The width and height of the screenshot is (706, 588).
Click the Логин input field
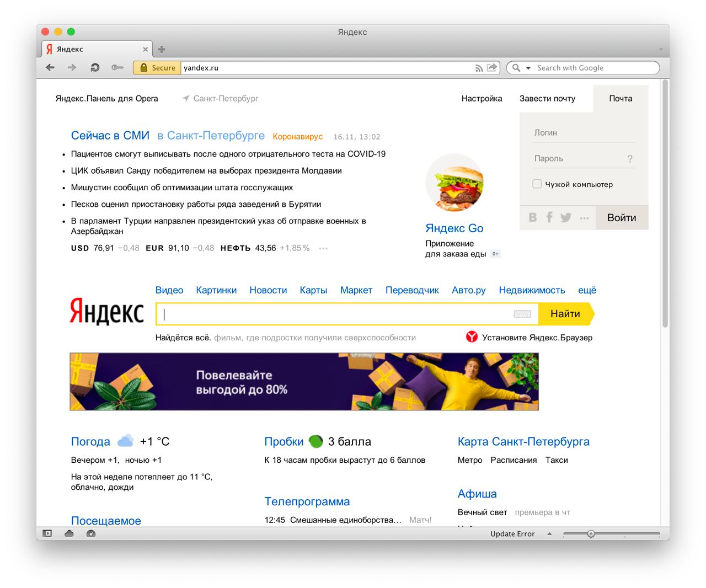pyautogui.click(x=584, y=132)
